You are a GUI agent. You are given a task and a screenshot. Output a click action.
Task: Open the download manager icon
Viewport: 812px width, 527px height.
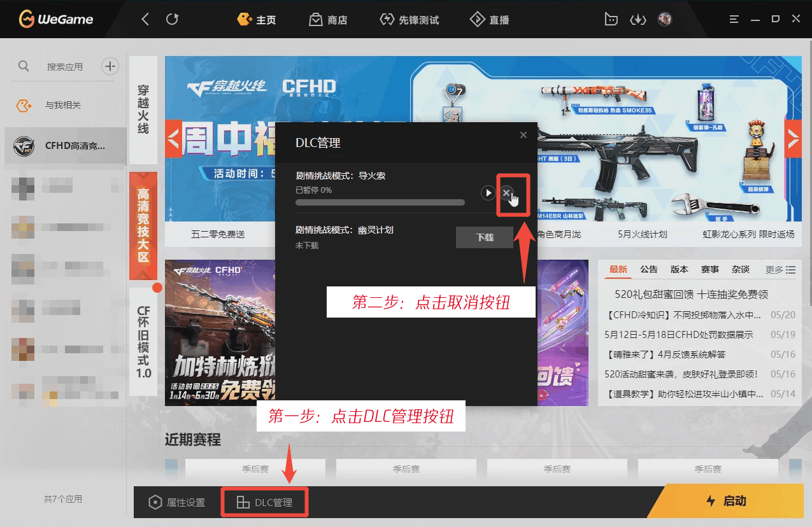pos(637,20)
